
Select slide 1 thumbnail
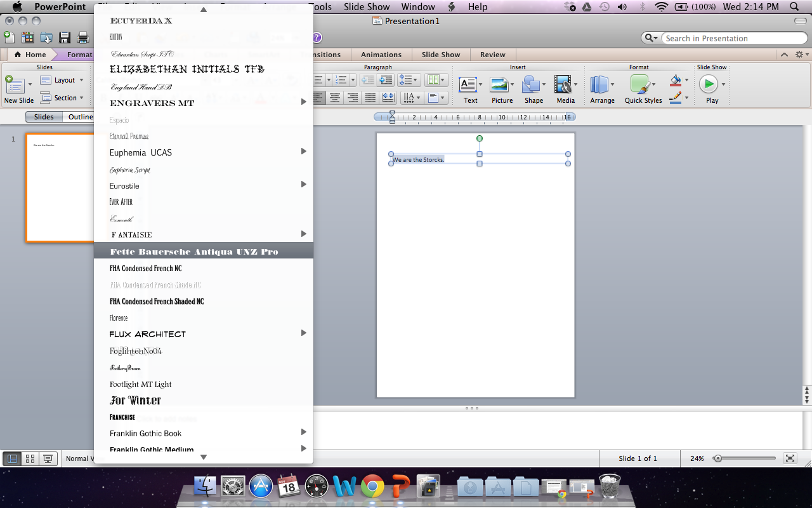coord(60,187)
